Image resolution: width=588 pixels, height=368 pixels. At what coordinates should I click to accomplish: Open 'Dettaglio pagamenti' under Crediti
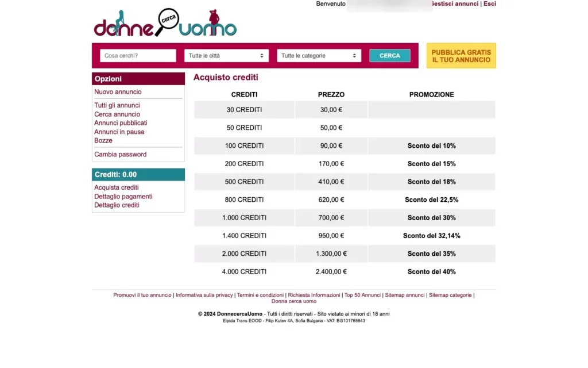[x=123, y=197]
